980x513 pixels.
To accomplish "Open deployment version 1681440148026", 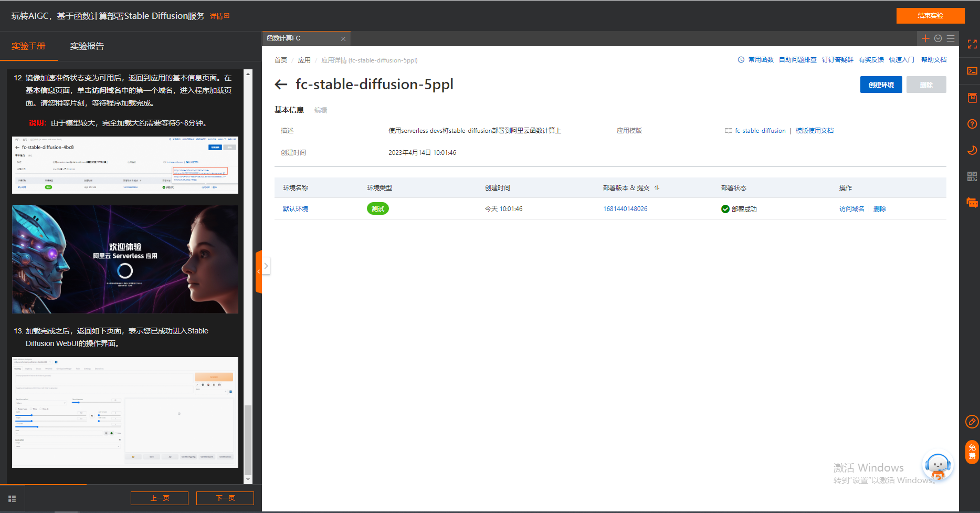I will tap(625, 209).
